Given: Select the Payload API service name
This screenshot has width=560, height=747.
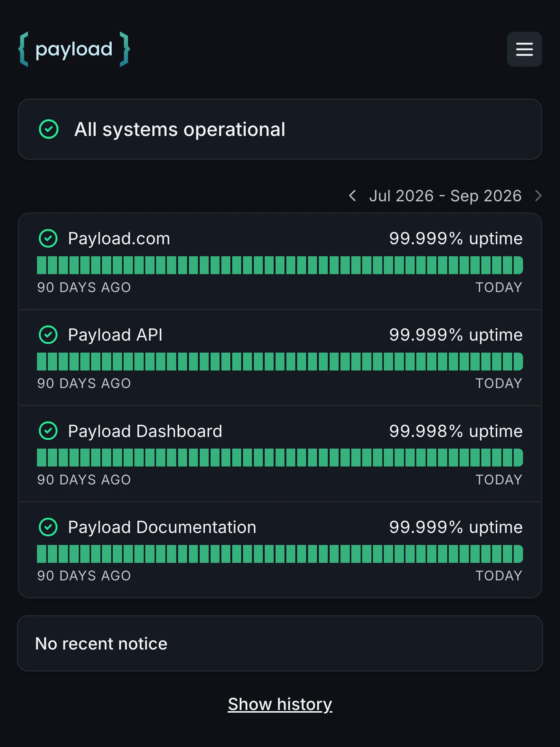Looking at the screenshot, I should click(x=115, y=335).
